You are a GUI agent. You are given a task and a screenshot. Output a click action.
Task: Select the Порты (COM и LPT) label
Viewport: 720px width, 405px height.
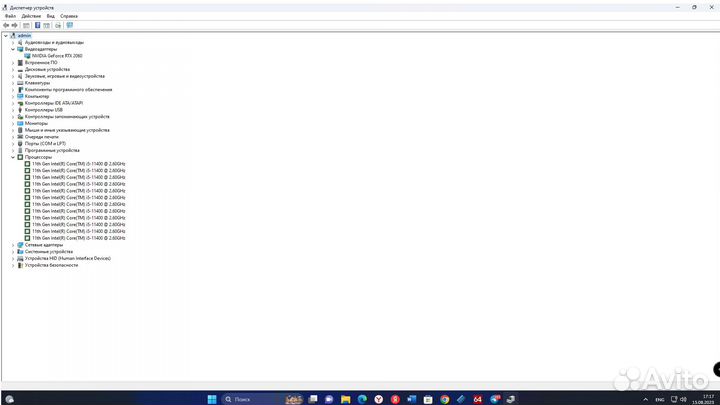(45, 144)
